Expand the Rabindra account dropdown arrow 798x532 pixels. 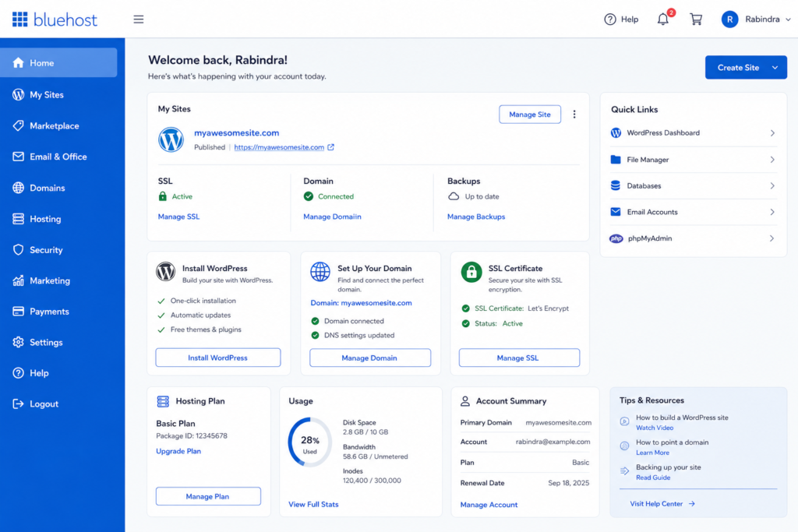(x=788, y=19)
